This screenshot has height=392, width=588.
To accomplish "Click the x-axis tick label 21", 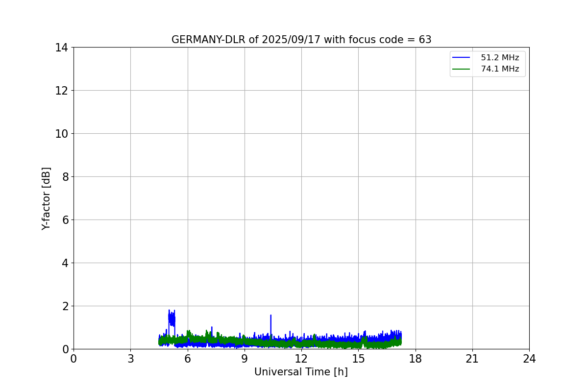I will 472,359.
